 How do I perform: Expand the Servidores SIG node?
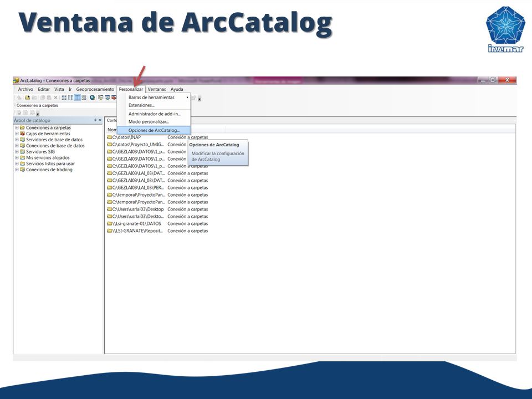pos(17,152)
